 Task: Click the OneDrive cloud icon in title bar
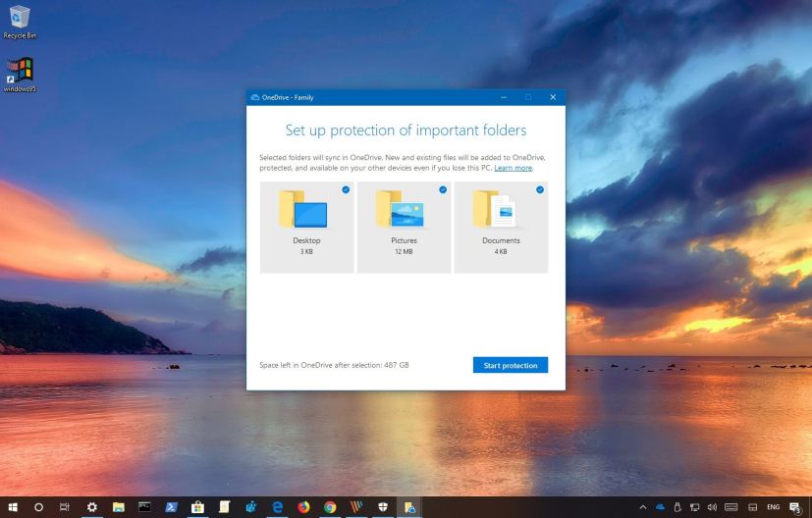point(254,97)
